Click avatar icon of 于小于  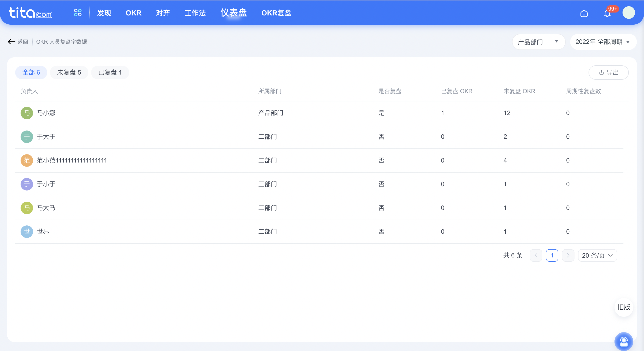(x=27, y=184)
